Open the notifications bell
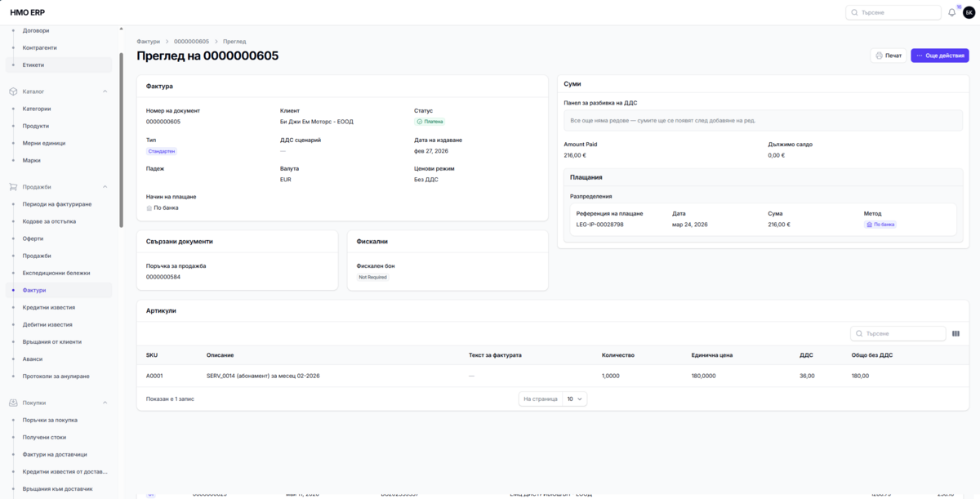Screen dimensions: 980x499 [x=952, y=12]
